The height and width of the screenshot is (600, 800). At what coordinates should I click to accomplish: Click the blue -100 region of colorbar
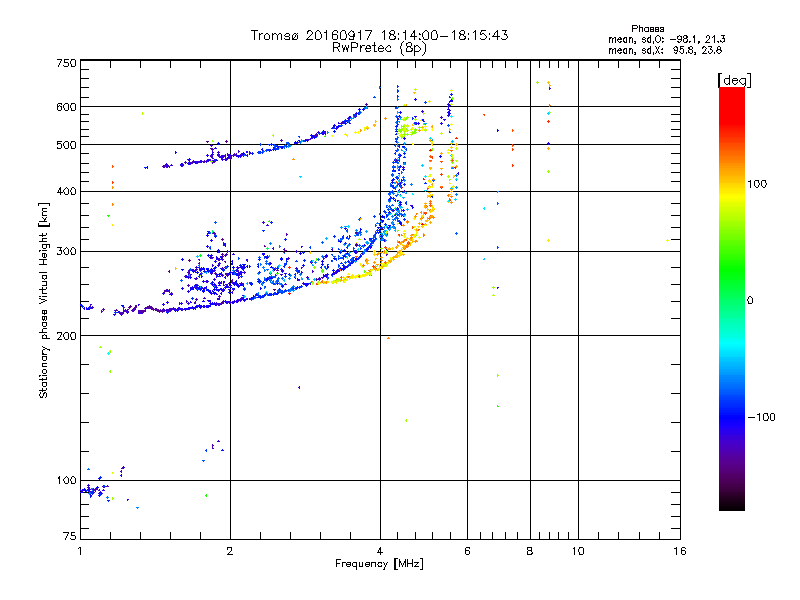coord(732,416)
